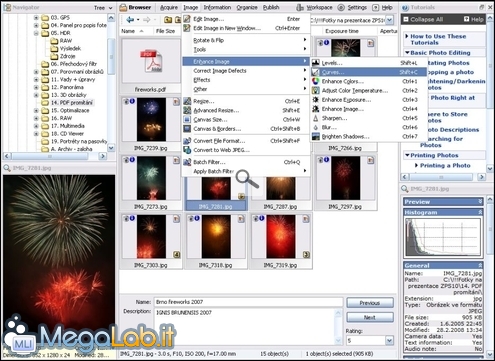This screenshot has height=361, width=495.
Task: Click the Adjust Color Temperature icon
Action: [315, 90]
